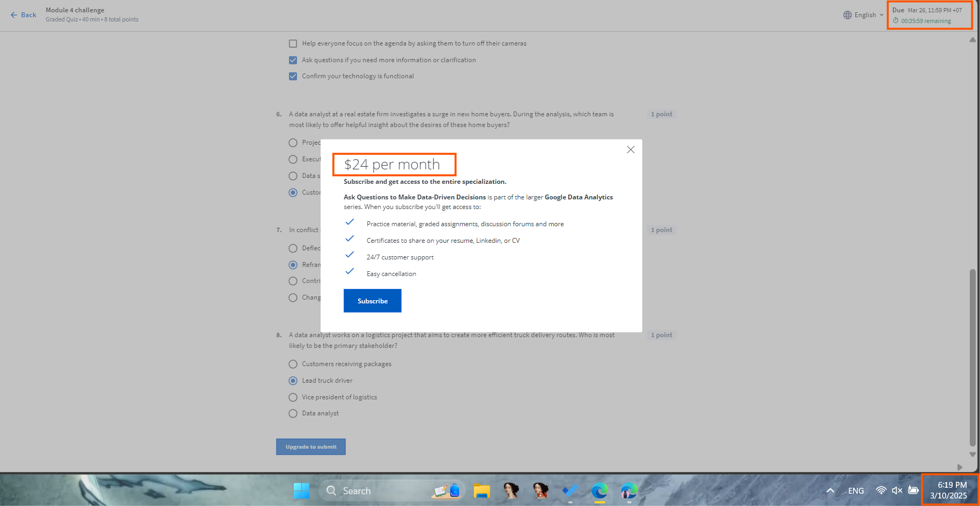Close the subscription popup with the X
The image size is (980, 506).
coord(630,150)
